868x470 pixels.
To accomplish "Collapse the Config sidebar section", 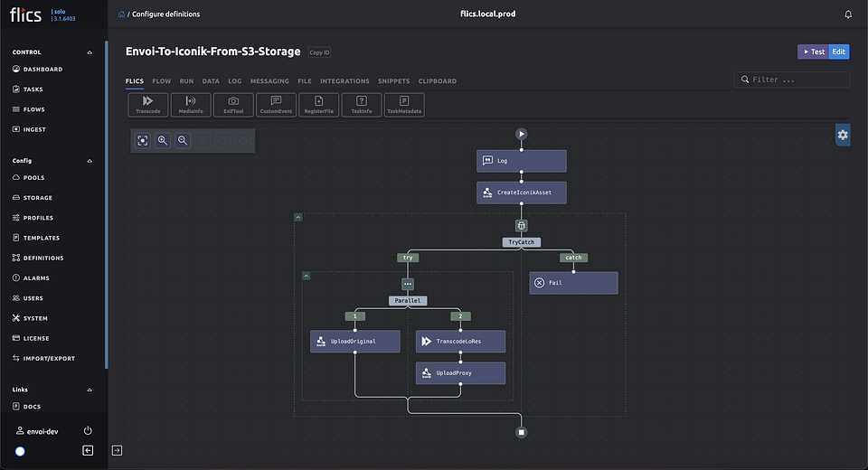I will pyautogui.click(x=89, y=161).
